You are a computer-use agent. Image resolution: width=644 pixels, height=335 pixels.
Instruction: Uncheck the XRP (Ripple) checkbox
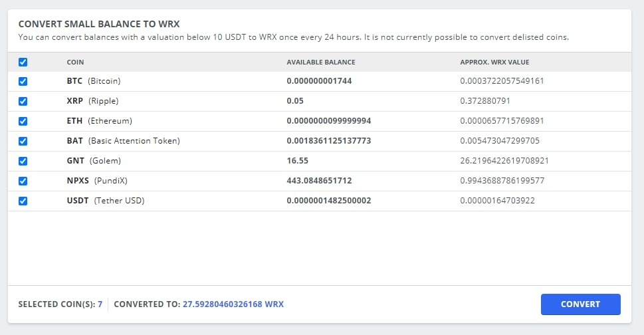click(23, 101)
